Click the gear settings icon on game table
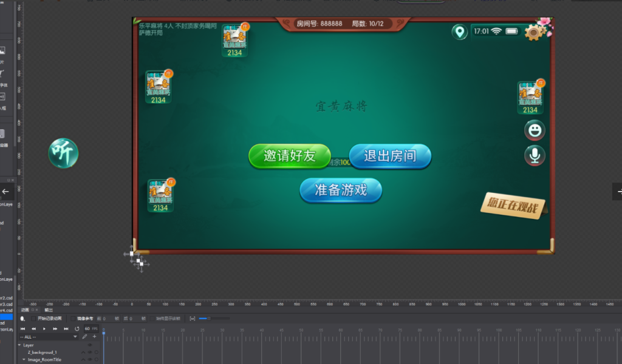The height and width of the screenshot is (364, 622). 534,32
